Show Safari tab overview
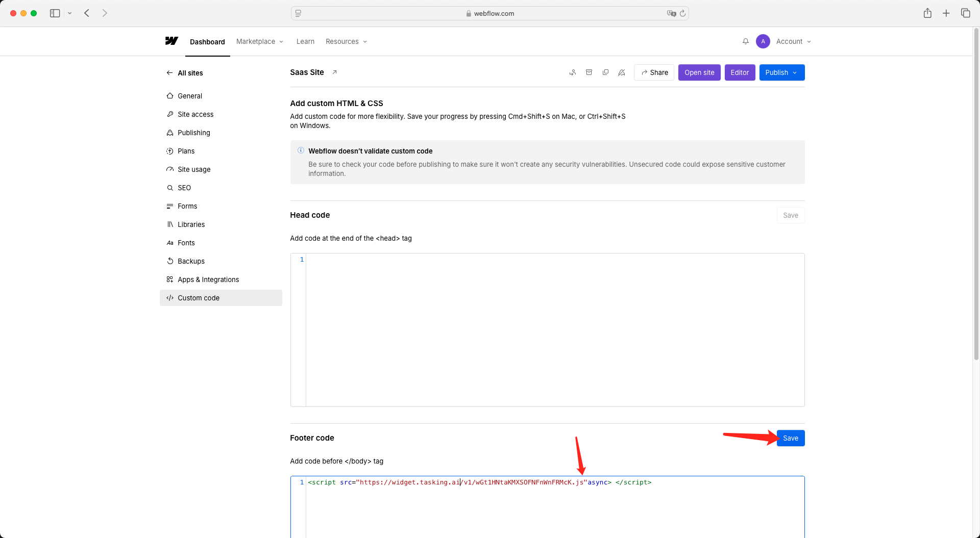Viewport: 980px width, 538px height. (965, 13)
